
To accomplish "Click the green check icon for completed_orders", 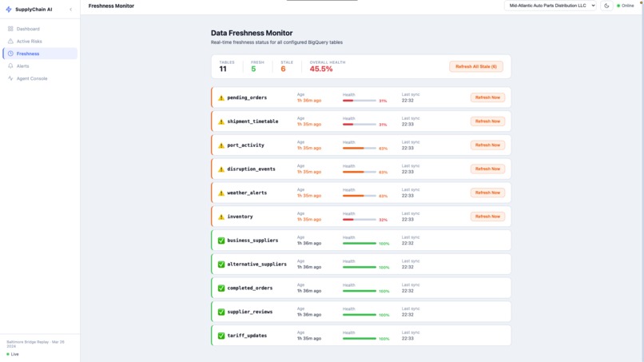I will point(221,288).
